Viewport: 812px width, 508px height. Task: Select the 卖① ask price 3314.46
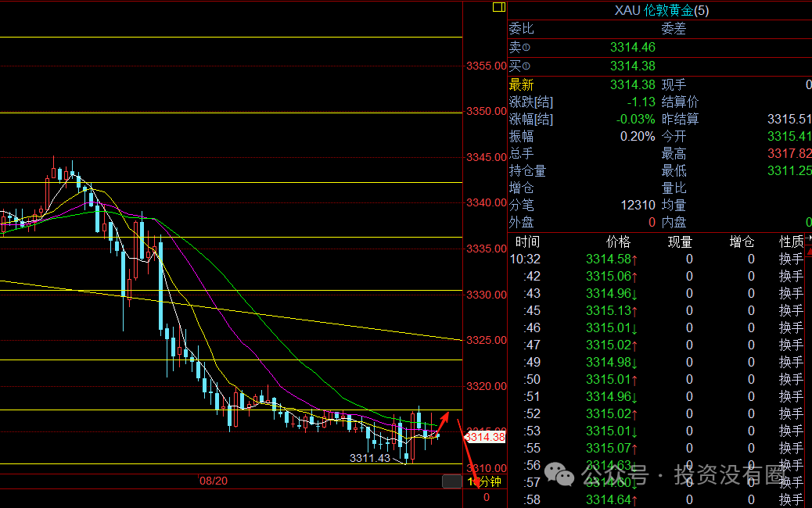click(x=632, y=48)
